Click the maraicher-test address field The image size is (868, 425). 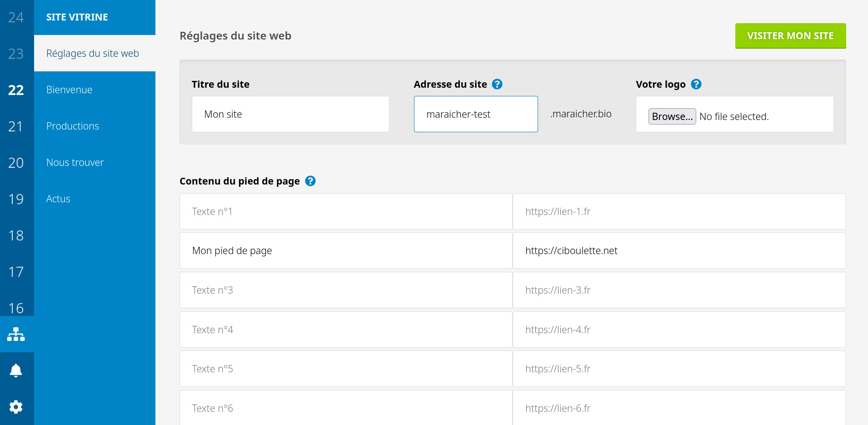point(475,114)
